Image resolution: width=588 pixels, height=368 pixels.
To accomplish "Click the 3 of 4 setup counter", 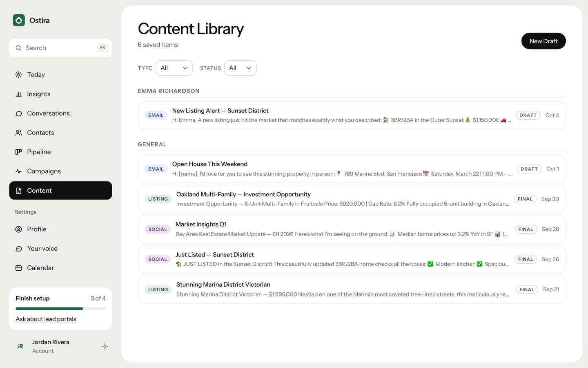I will tap(98, 298).
